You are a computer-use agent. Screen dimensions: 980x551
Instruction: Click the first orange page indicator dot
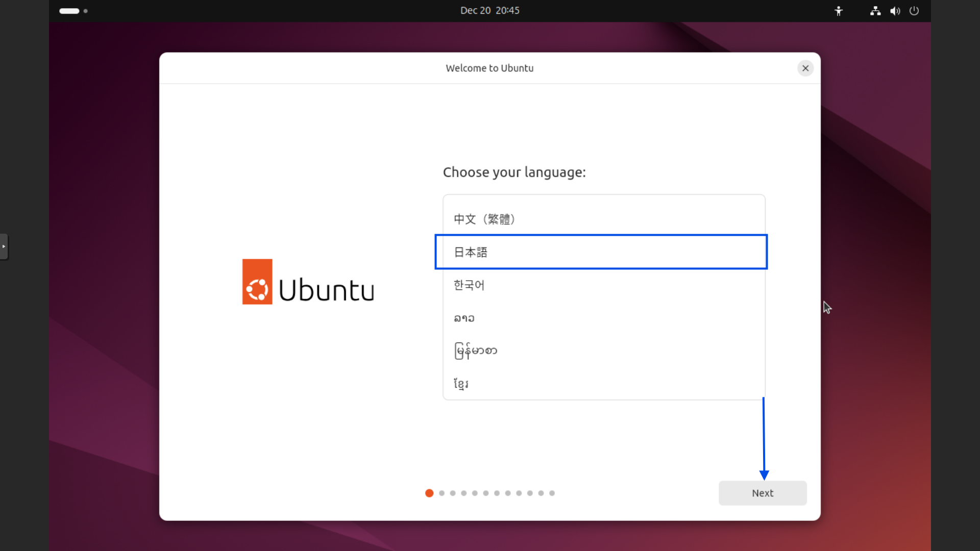tap(429, 493)
